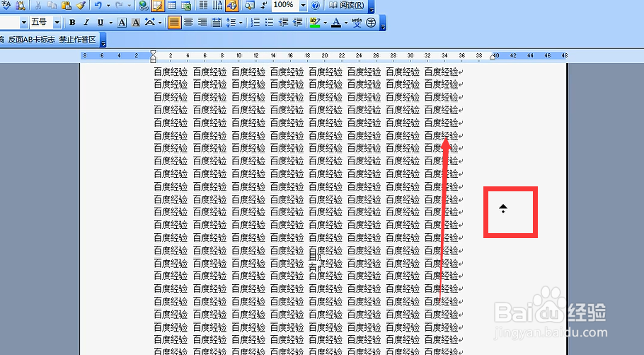Open character scaling dropdown arrow
The width and height of the screenshot is (644, 355).
pos(160,23)
